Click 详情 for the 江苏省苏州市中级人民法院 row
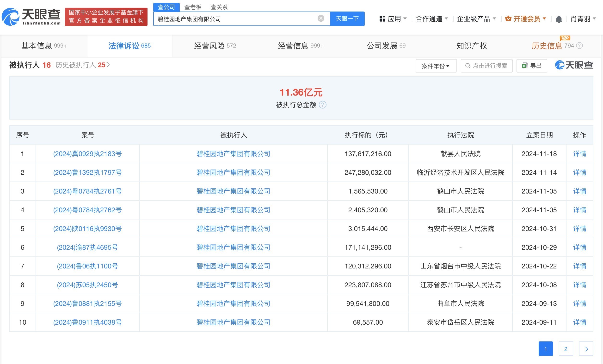 579,285
